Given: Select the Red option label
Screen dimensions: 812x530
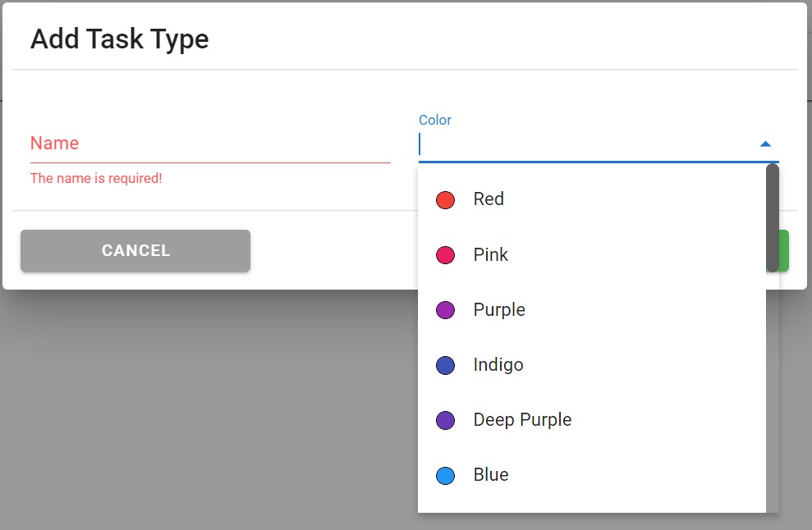Looking at the screenshot, I should point(489,199).
